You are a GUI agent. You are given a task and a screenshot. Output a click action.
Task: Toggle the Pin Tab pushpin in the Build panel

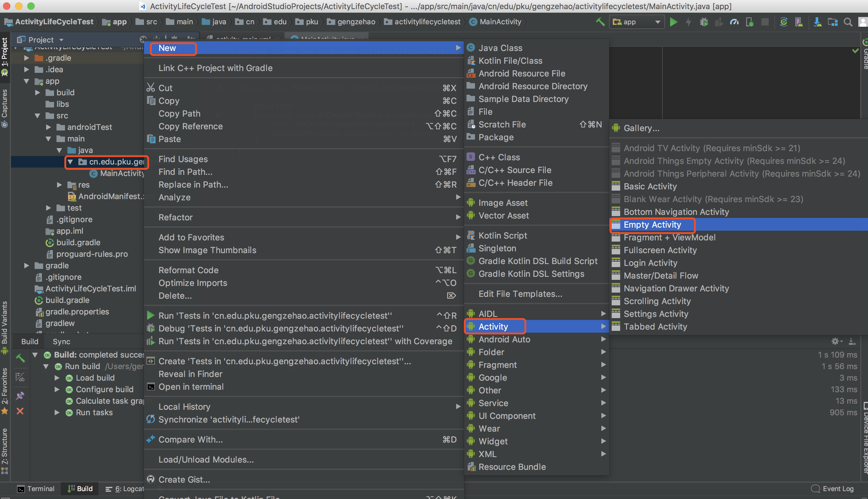pos(20,395)
